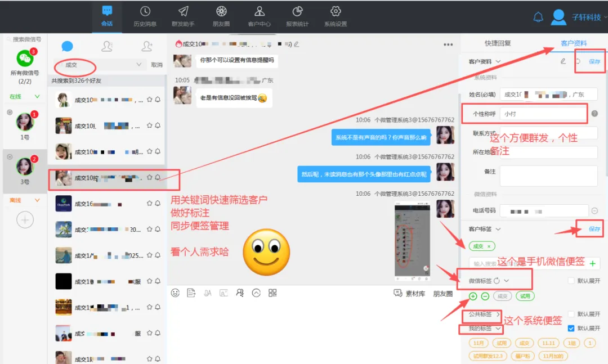
Task: Open the three-dots chat options menu
Action: tap(448, 44)
